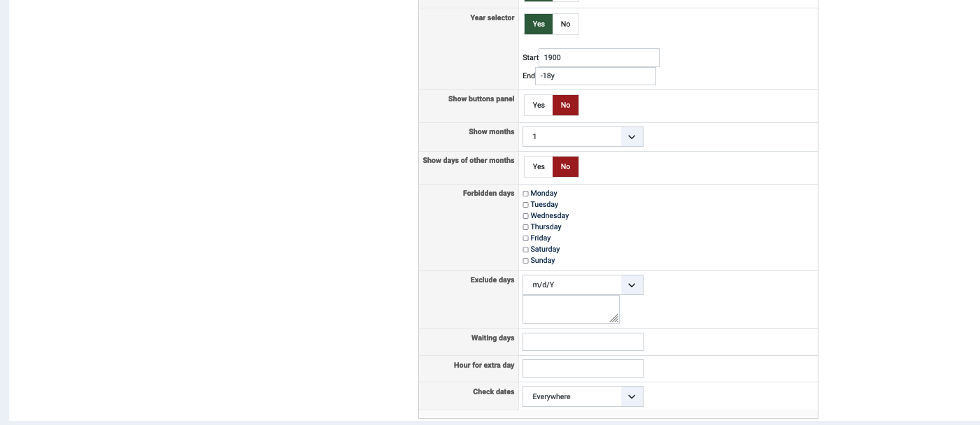Mark Sunday as a forbidden day
Viewport: 980px width, 425px height.
click(526, 261)
